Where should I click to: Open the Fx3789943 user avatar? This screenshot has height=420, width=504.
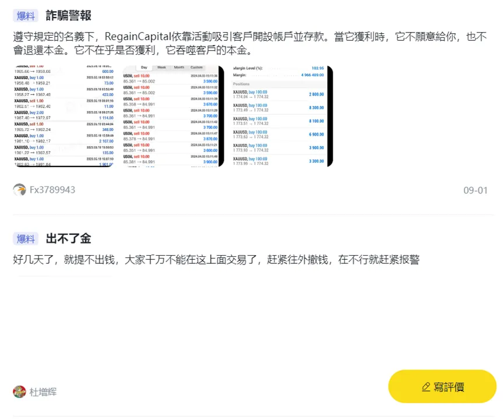tap(19, 189)
